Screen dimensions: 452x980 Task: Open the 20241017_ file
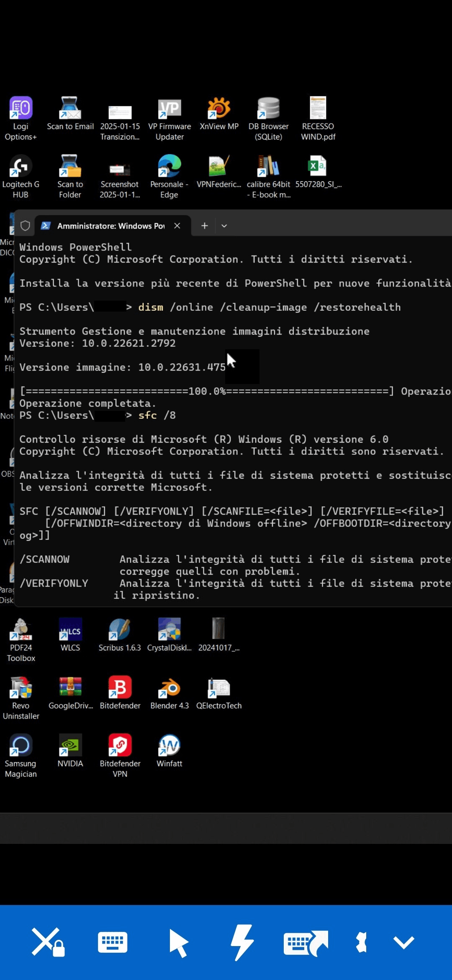click(x=219, y=635)
